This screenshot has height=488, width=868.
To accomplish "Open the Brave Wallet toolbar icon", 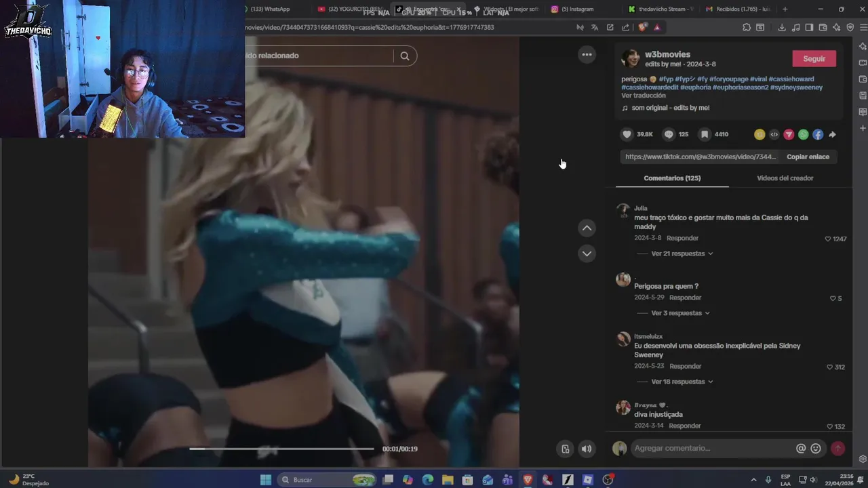I will click(x=823, y=27).
